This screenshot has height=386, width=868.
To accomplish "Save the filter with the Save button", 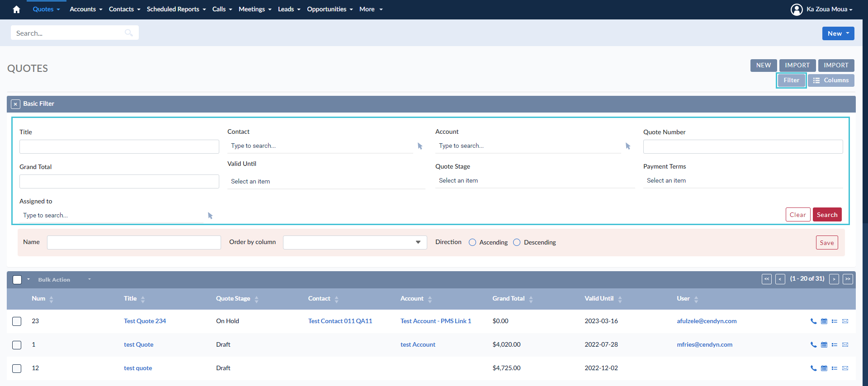I will coord(827,243).
